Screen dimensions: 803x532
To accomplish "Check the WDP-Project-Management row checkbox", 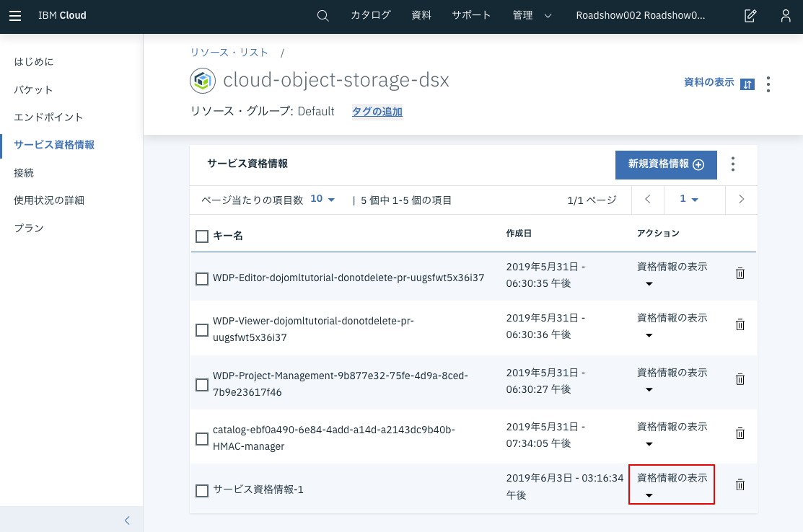I will pos(202,385).
